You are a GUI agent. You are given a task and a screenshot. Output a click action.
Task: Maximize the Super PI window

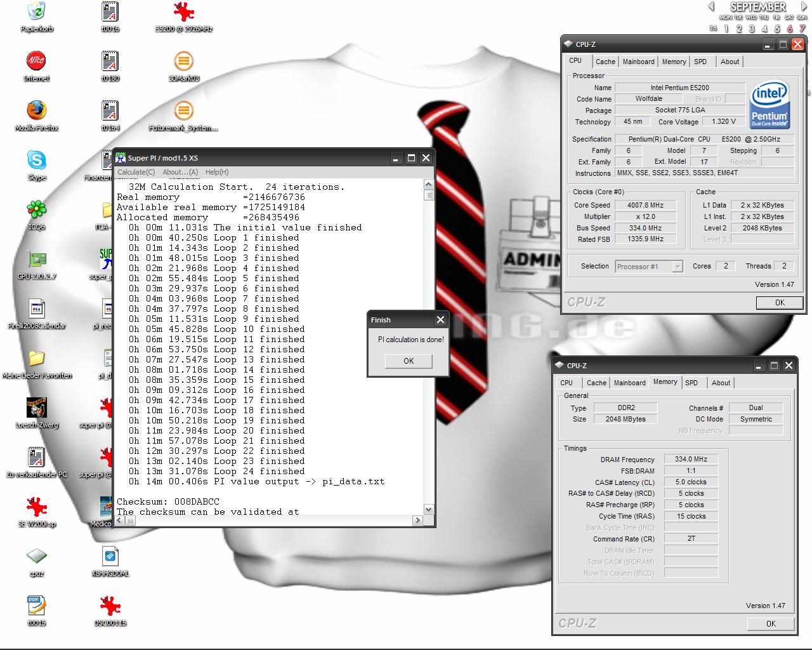[x=411, y=158]
